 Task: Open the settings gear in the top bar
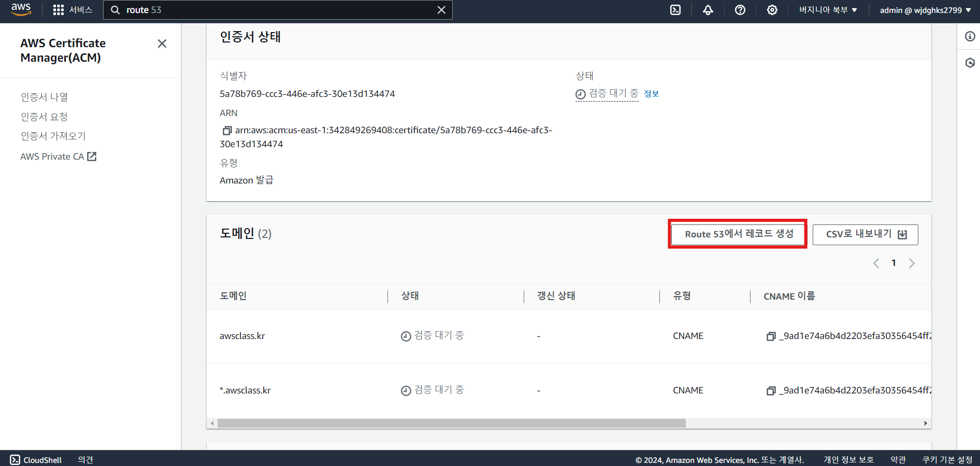point(772,10)
